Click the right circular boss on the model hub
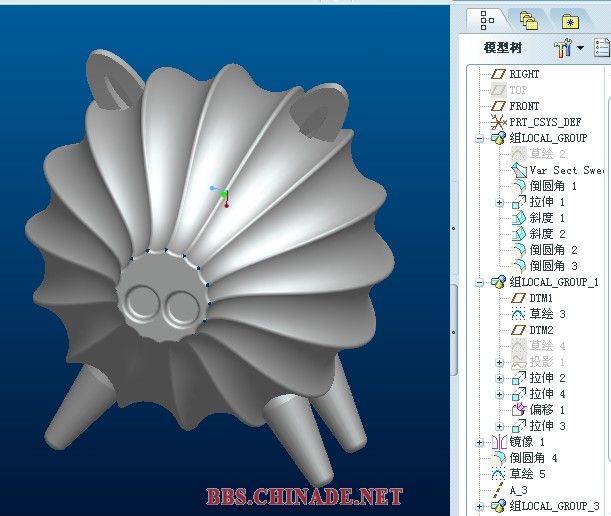Viewport: 611px width, 516px height. coord(182,309)
